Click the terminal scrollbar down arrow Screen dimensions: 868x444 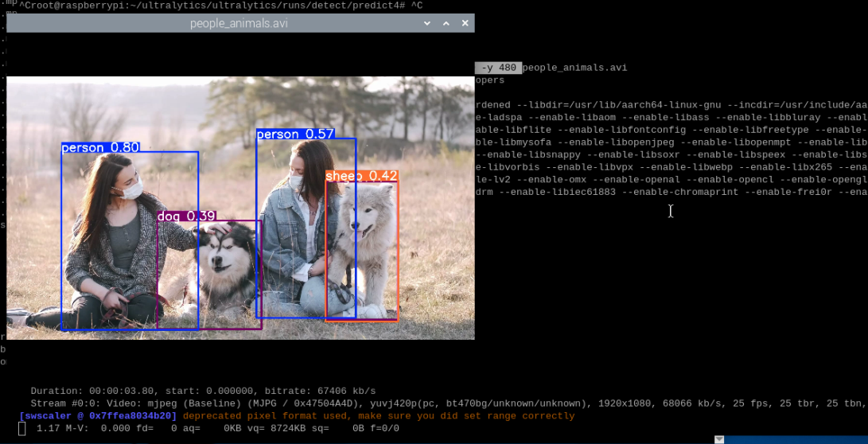click(718, 439)
